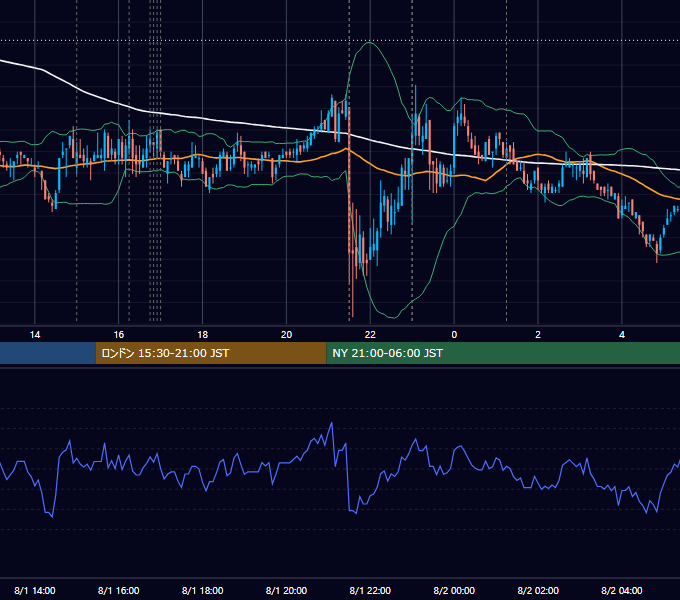Click the 18 hour label on upper time axis
The height and width of the screenshot is (600, 680).
point(203,335)
